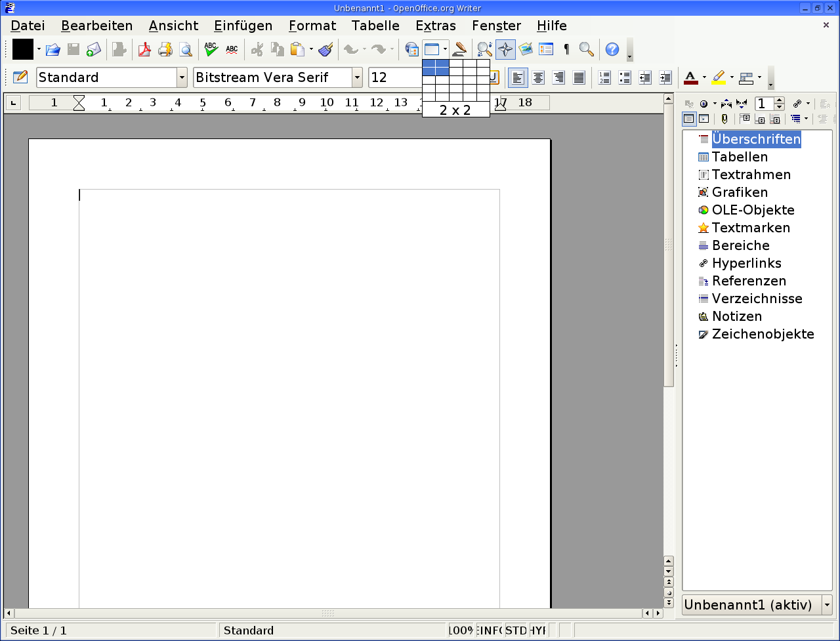This screenshot has height=641, width=840.
Task: Open the Extras menu
Action: pos(436,26)
